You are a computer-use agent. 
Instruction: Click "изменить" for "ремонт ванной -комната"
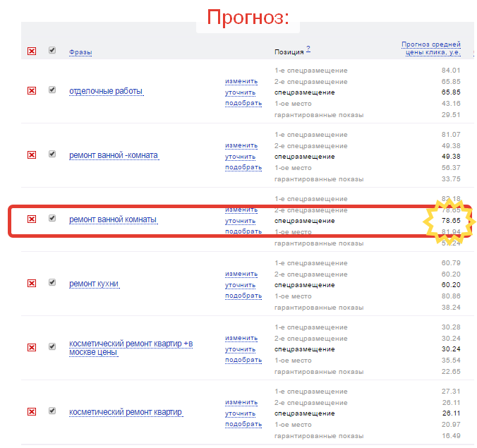[x=241, y=145]
